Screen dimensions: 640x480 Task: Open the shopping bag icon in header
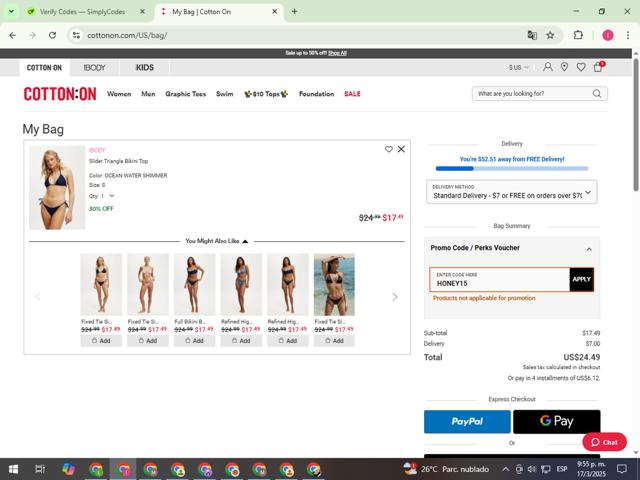pyautogui.click(x=598, y=67)
